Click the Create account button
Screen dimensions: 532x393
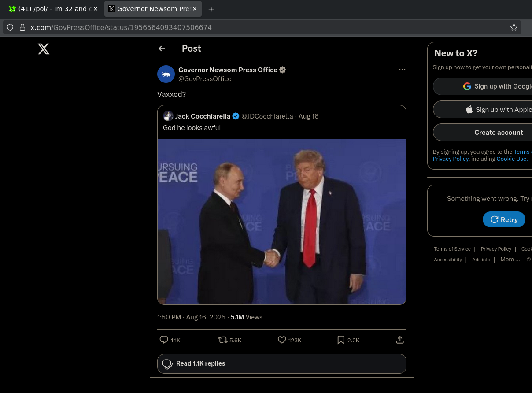pos(483,132)
